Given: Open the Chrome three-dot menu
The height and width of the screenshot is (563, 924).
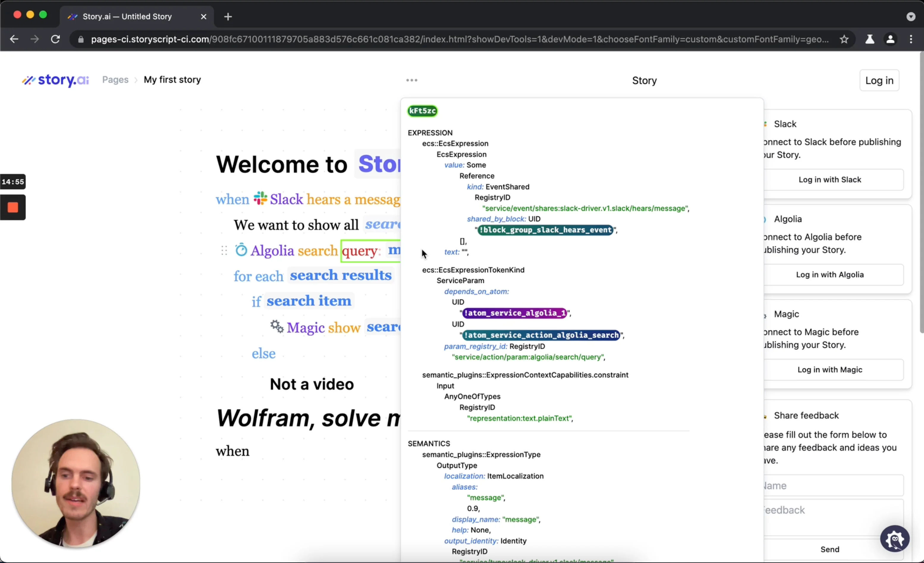Looking at the screenshot, I should (911, 39).
